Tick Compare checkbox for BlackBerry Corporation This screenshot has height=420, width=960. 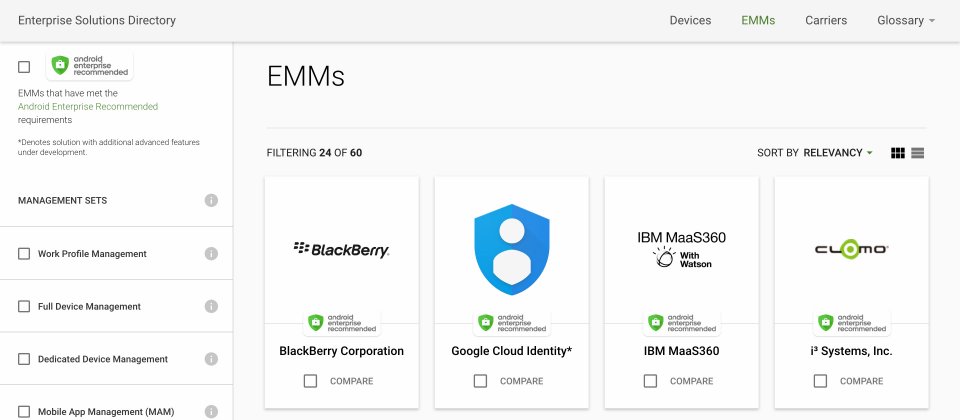tap(310, 381)
